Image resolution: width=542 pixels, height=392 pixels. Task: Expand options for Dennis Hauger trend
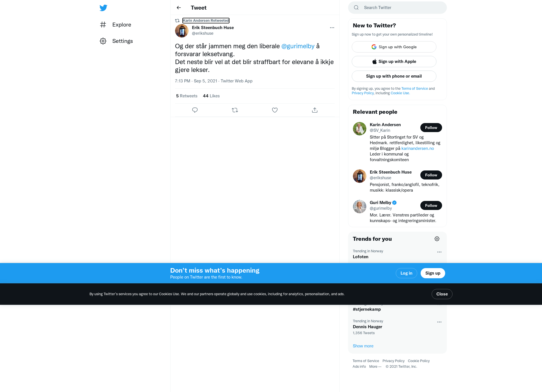(439, 322)
